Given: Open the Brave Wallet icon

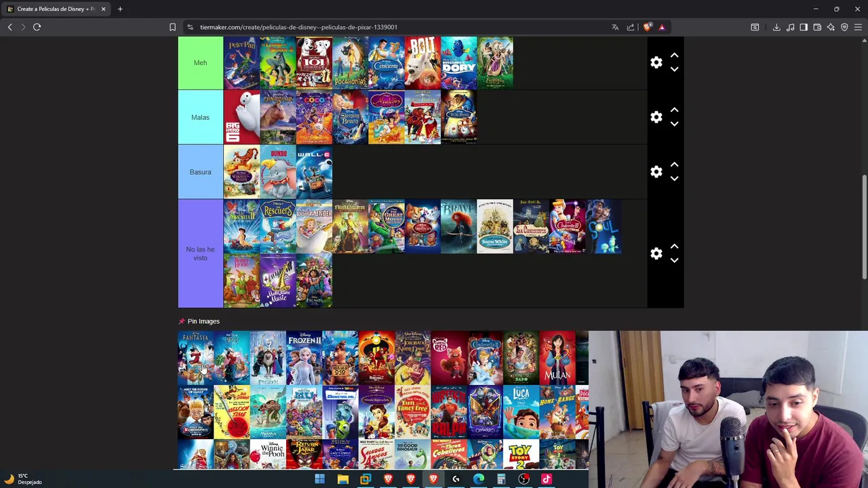Looking at the screenshot, I should [817, 27].
